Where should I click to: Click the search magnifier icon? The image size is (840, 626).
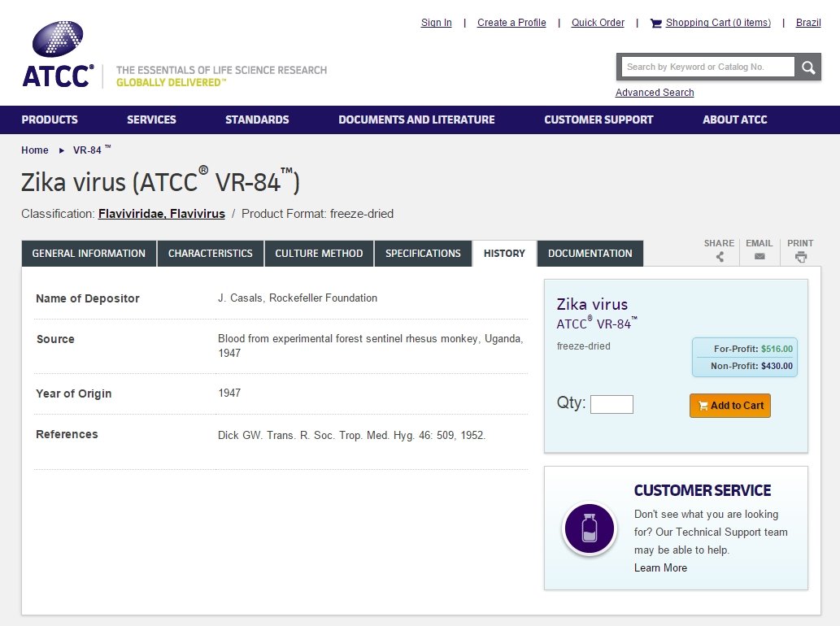[808, 67]
